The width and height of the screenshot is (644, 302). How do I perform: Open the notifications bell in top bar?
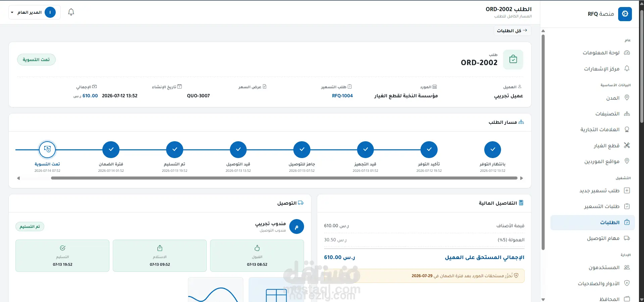point(71,12)
